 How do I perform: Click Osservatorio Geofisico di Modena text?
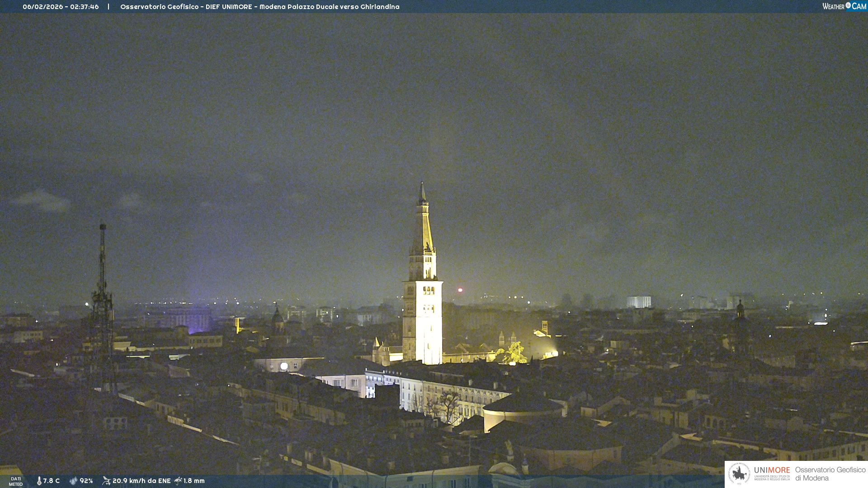click(830, 474)
